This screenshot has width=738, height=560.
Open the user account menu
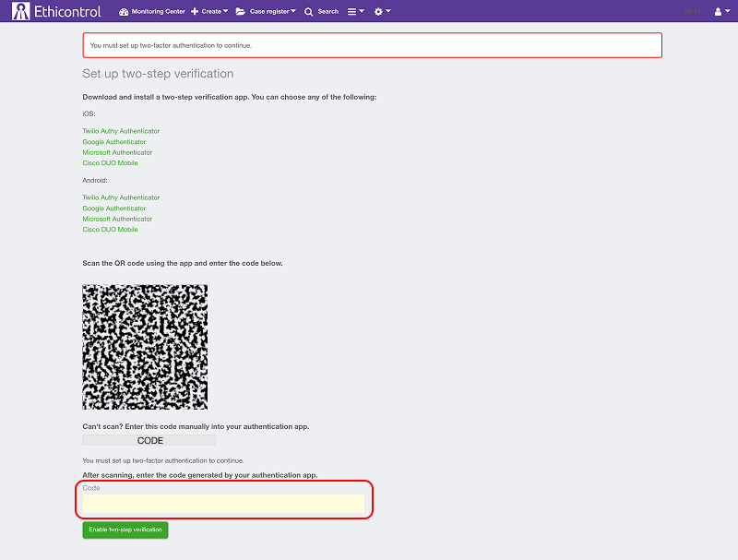[x=722, y=11]
